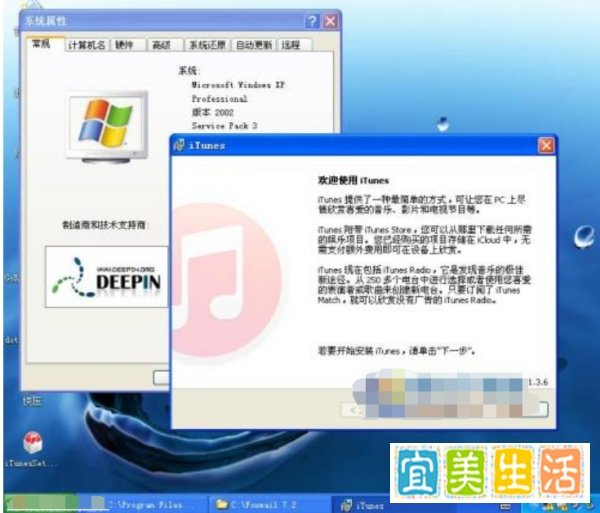The width and height of the screenshot is (600, 513).
Task: Click the water-drop e icon on desktop
Action: pos(584,236)
